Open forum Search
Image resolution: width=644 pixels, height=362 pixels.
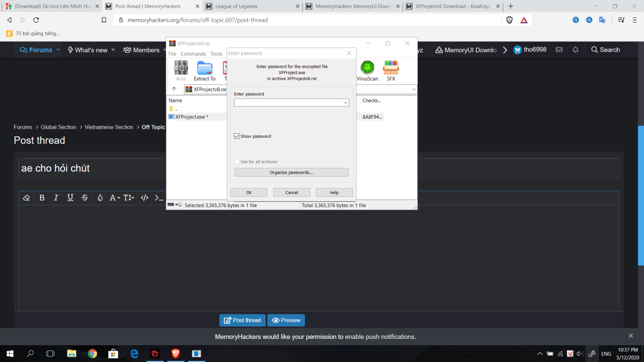pyautogui.click(x=605, y=50)
